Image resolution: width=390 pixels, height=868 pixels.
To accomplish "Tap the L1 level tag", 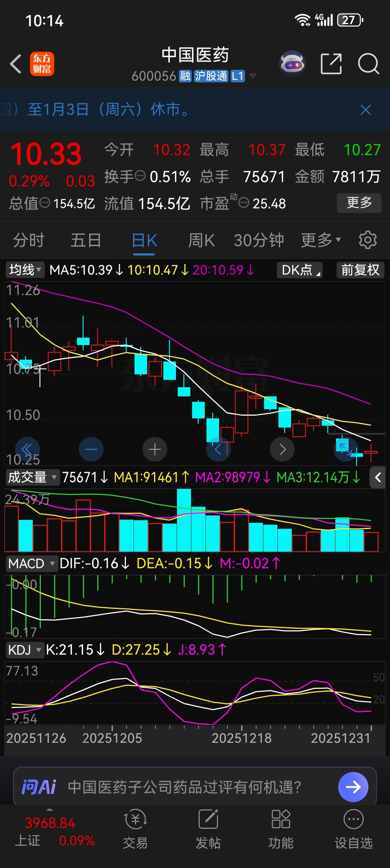I will 238,76.
